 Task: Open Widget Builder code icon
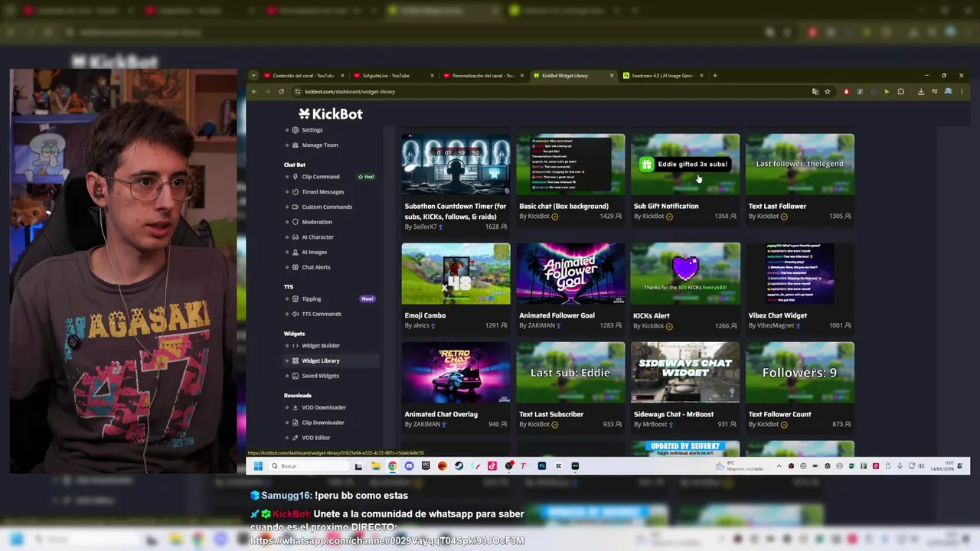[296, 346]
